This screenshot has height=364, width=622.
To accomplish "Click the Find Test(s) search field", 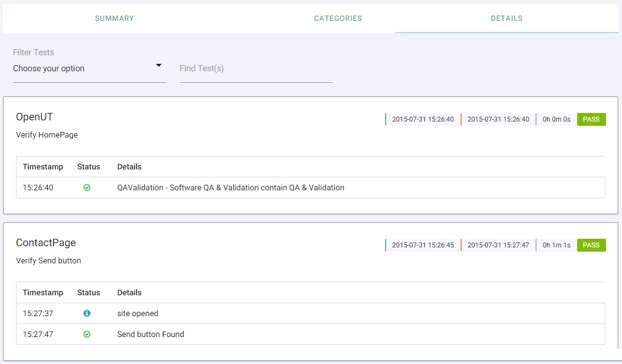I will (256, 69).
